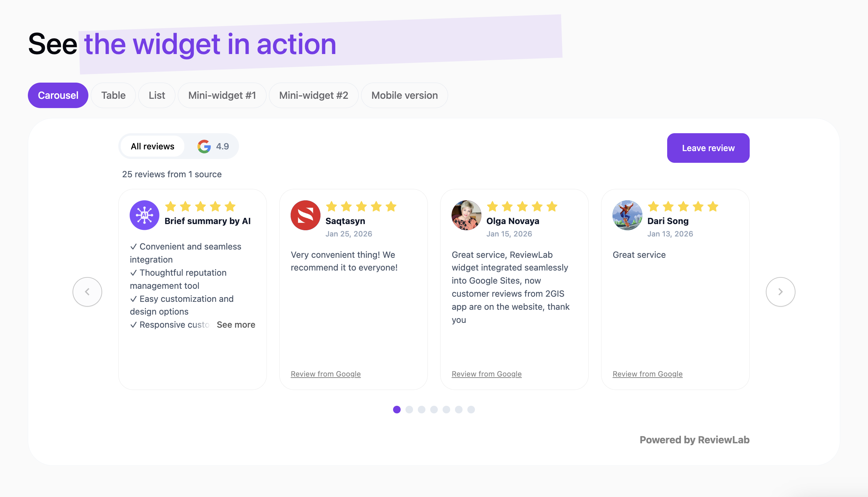
Task: Expand the AI summary with See more
Action: tap(236, 324)
